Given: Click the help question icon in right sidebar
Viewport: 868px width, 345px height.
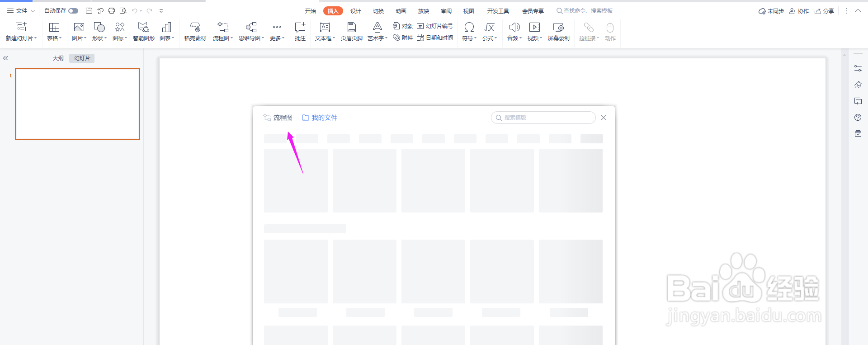Looking at the screenshot, I should click(858, 118).
